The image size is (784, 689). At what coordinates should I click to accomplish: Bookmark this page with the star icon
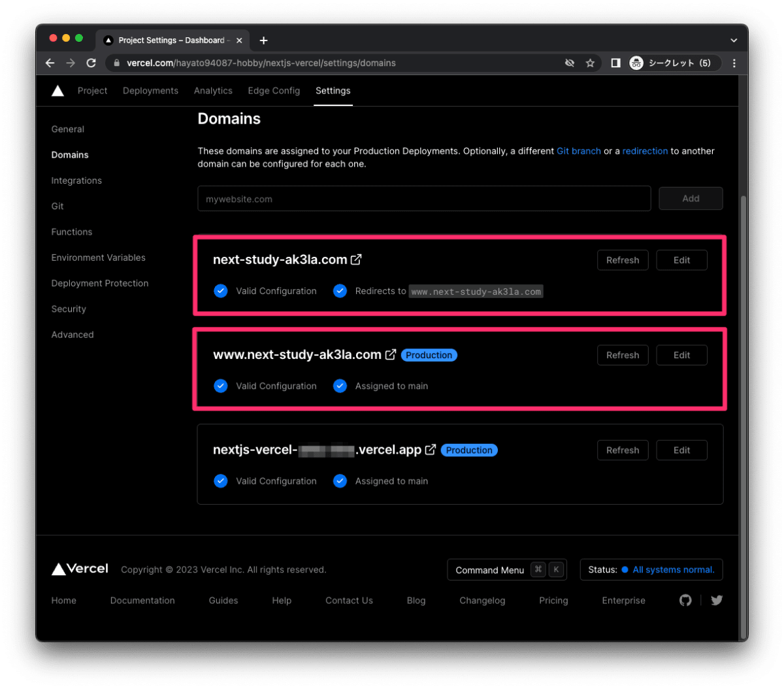pyautogui.click(x=590, y=63)
